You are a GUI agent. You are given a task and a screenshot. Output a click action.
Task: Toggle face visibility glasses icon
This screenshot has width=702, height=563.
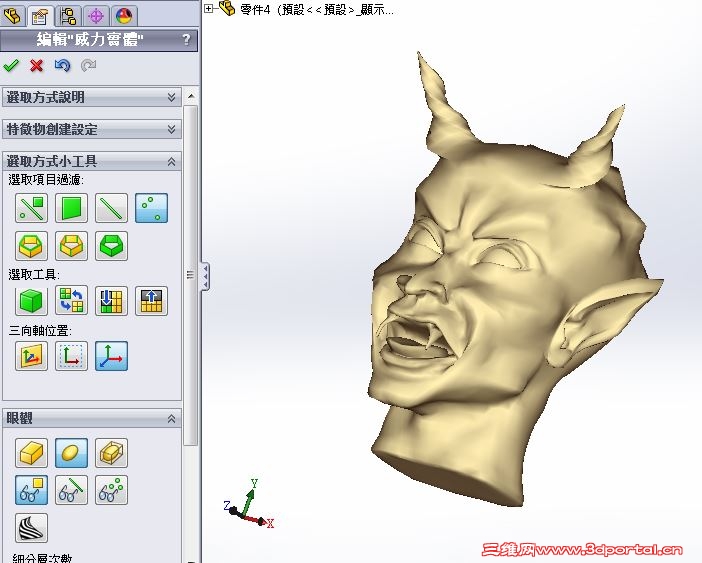pos(31,490)
